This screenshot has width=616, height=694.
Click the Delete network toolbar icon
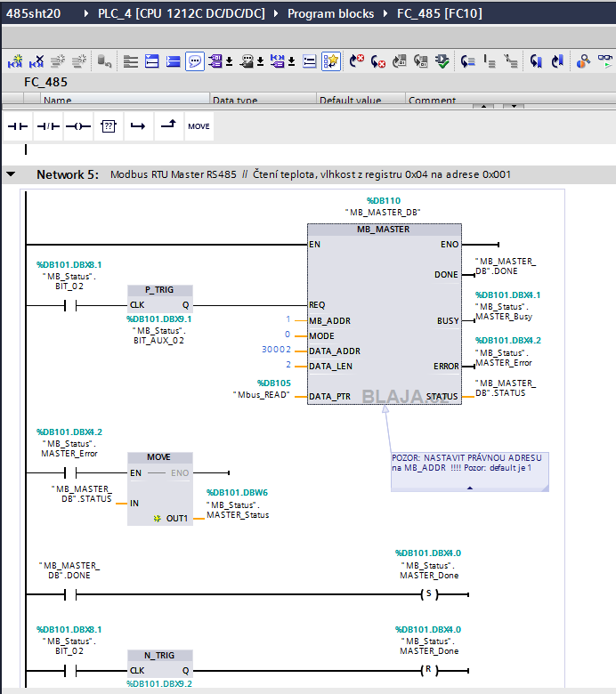36,61
